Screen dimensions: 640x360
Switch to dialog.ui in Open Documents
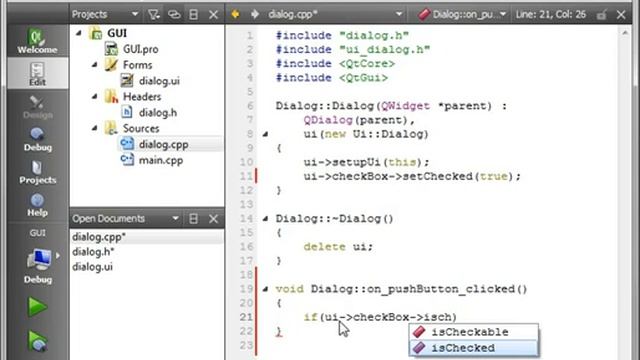147,267
